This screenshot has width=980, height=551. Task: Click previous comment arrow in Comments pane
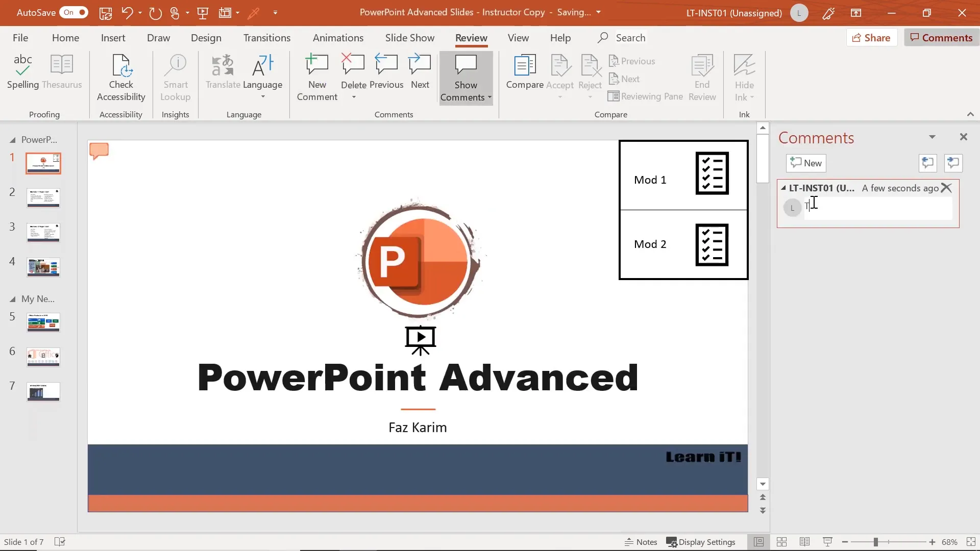[x=927, y=163]
